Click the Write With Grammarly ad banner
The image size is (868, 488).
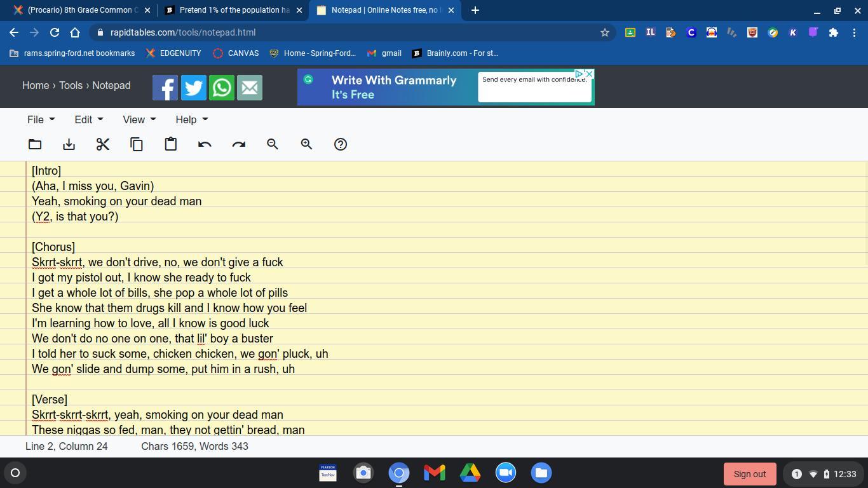(446, 88)
